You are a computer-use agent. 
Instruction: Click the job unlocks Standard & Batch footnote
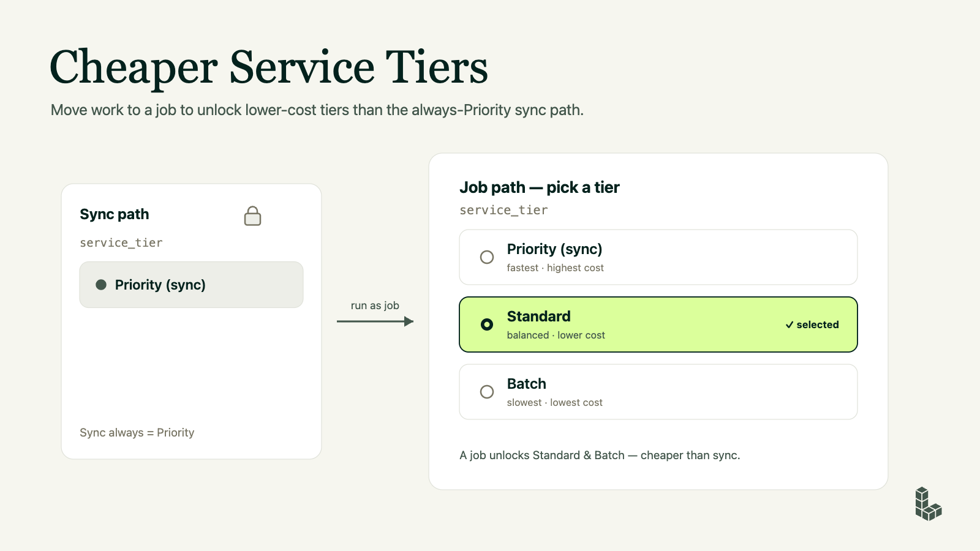pos(600,455)
